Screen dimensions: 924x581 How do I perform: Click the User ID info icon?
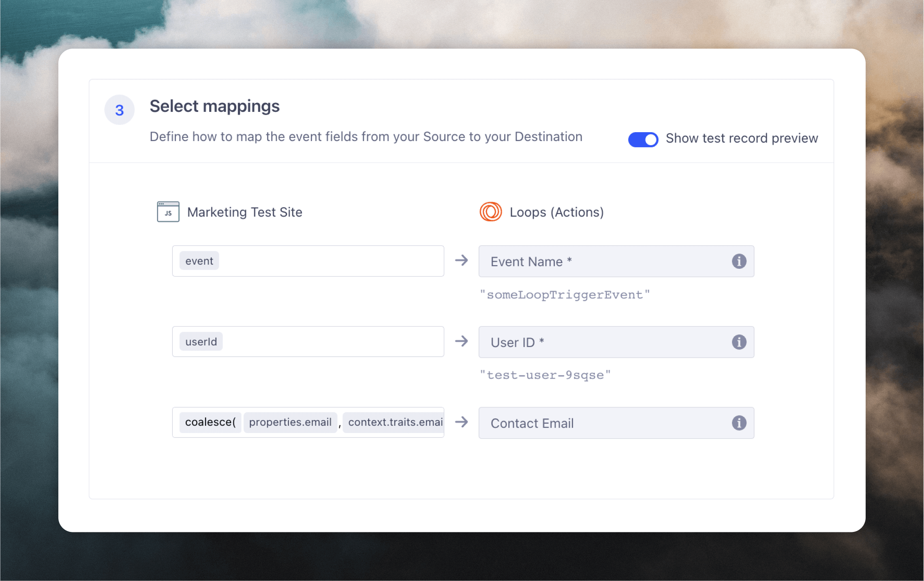739,342
